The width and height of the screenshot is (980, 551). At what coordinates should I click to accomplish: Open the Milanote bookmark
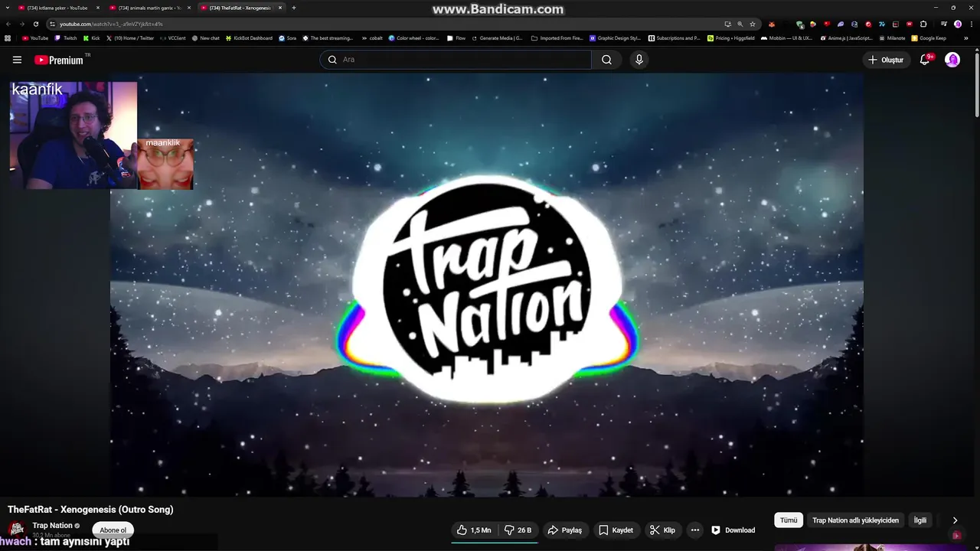pos(891,37)
